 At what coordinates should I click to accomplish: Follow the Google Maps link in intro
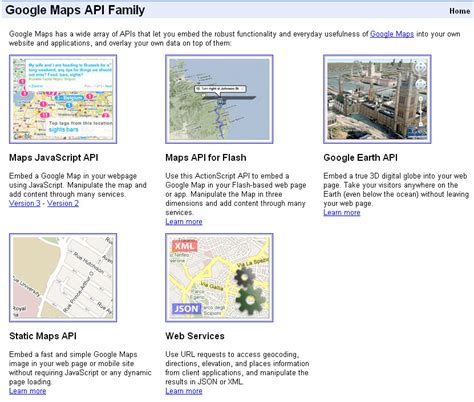pyautogui.click(x=392, y=34)
